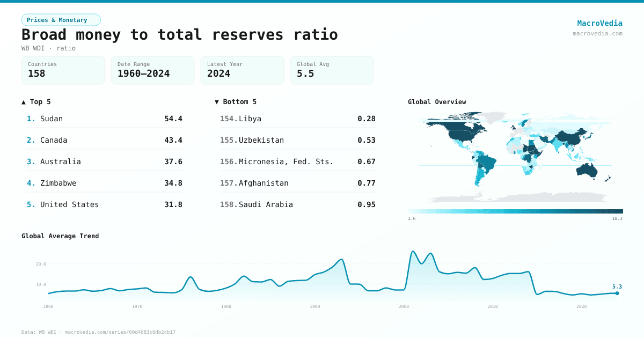Choose Saudi Arabia in Bottom 5

click(x=297, y=204)
